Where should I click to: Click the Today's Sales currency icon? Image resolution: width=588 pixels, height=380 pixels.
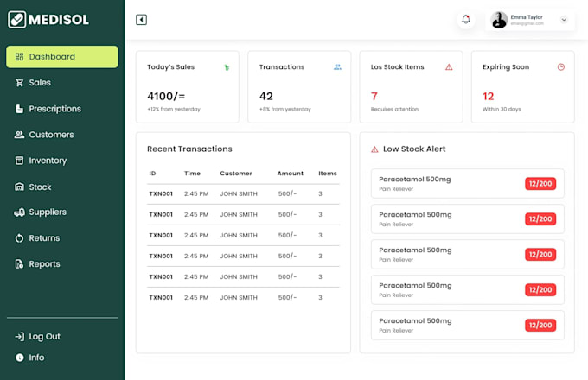[x=227, y=67]
